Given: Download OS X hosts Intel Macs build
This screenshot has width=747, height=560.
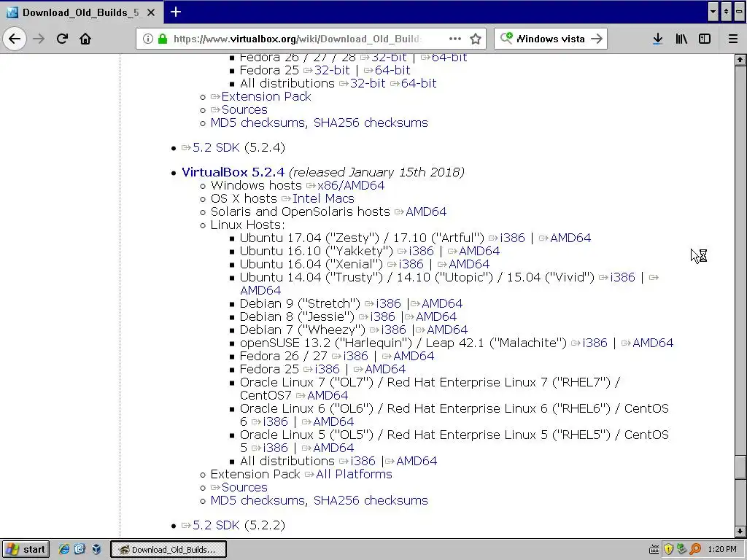Looking at the screenshot, I should point(323,198).
